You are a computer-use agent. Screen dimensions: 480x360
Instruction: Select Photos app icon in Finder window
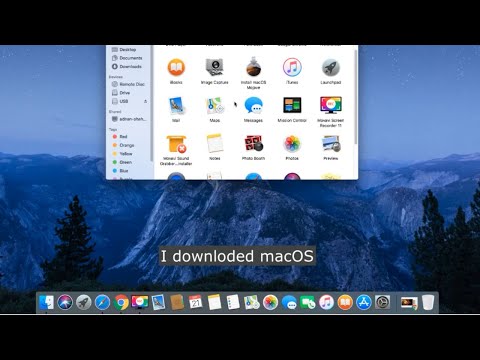pos(292,144)
